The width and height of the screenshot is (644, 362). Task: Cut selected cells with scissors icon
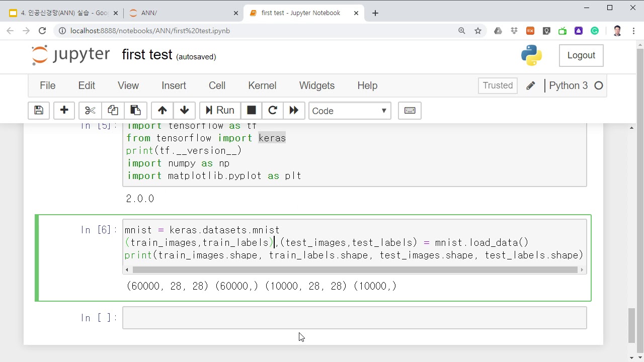click(x=90, y=111)
